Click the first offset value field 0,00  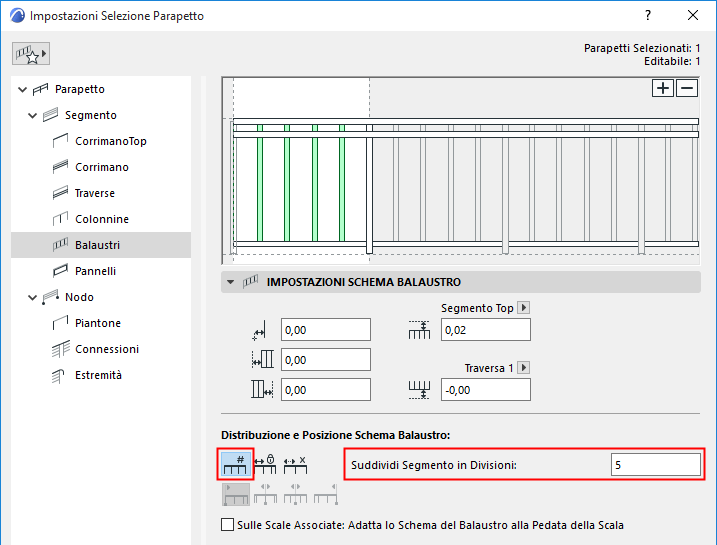coord(326,330)
